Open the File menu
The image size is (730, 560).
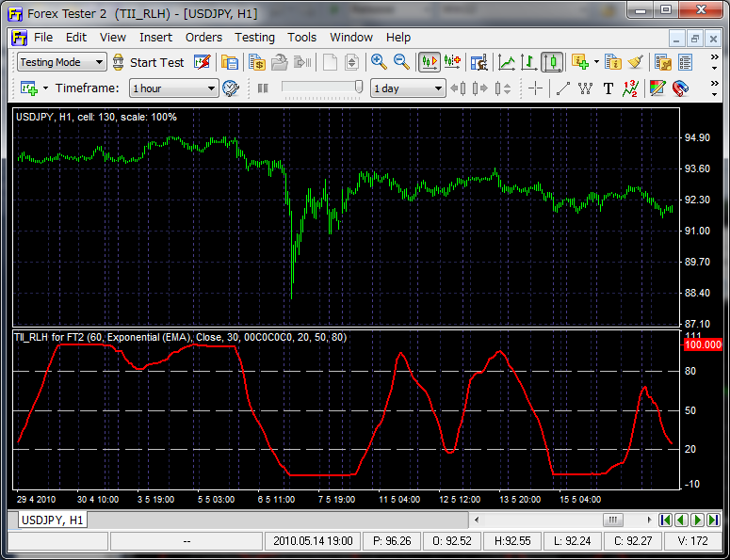(x=43, y=38)
